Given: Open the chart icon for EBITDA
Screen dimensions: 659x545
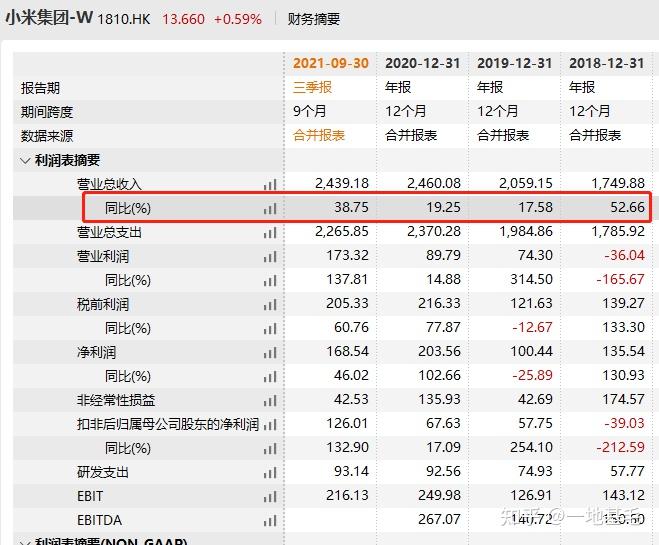Looking at the screenshot, I should (x=270, y=520).
